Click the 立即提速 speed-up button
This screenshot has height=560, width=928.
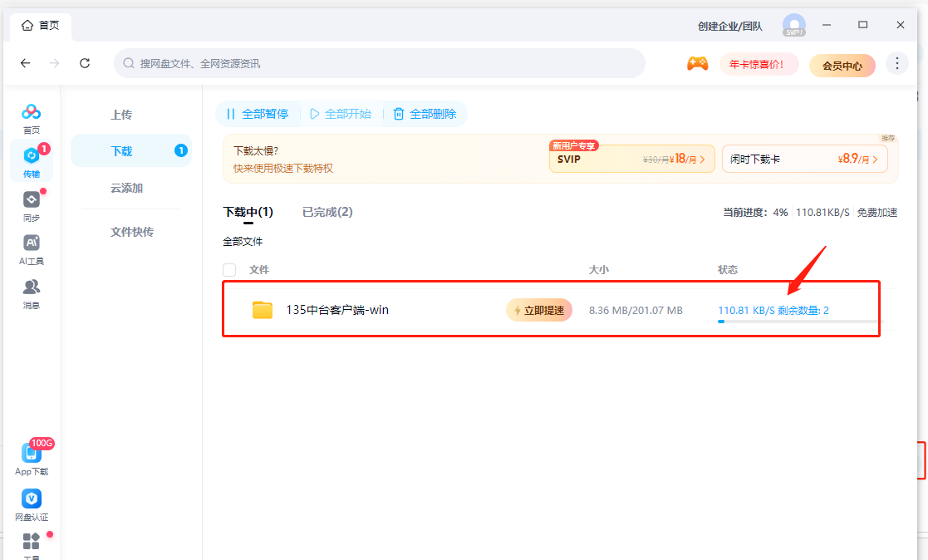(x=539, y=310)
